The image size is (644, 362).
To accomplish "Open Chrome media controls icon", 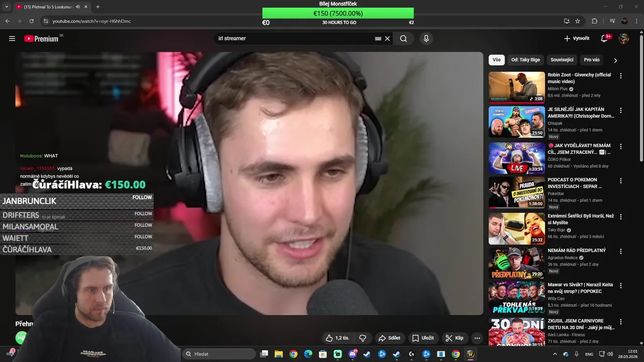I will coord(612,21).
